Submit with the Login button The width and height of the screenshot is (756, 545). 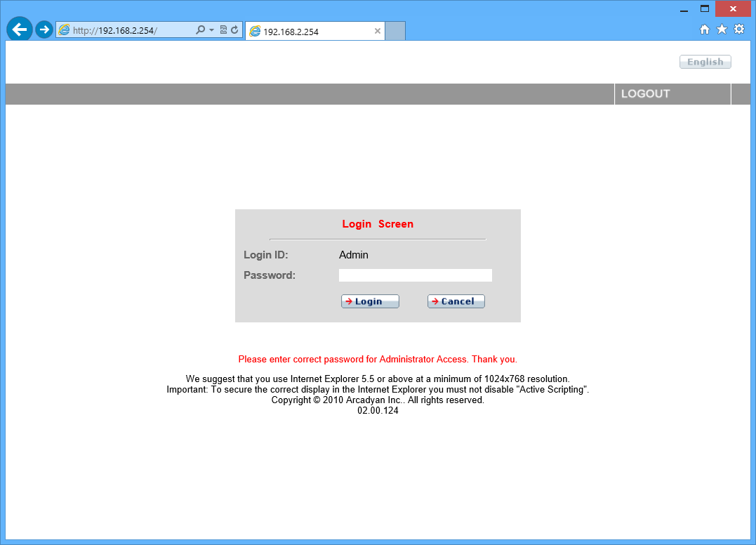pyautogui.click(x=370, y=301)
